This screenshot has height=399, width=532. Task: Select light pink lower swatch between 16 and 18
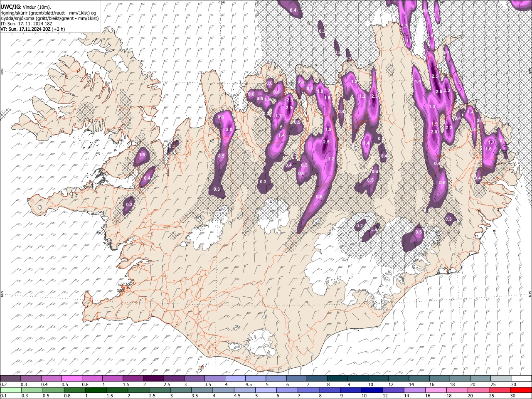436,390
